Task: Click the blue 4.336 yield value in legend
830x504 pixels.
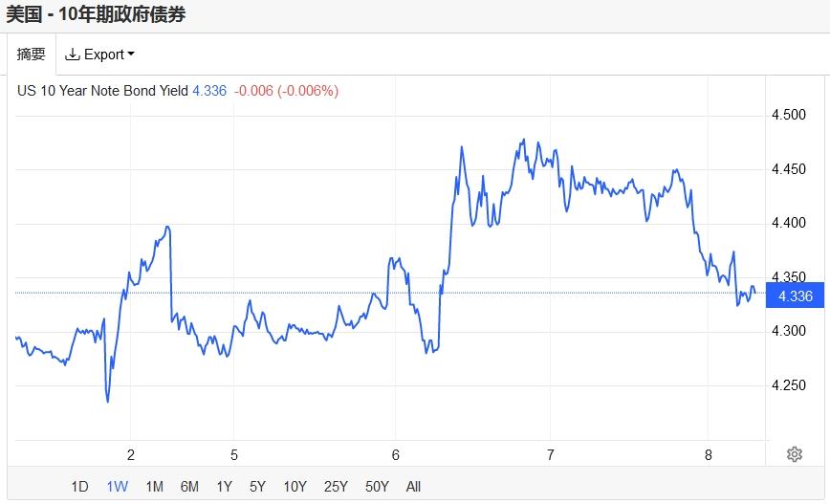Action: [209, 91]
